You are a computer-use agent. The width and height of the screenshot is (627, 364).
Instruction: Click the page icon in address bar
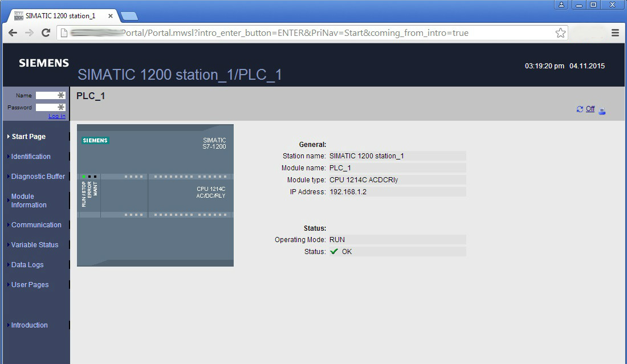click(x=64, y=33)
